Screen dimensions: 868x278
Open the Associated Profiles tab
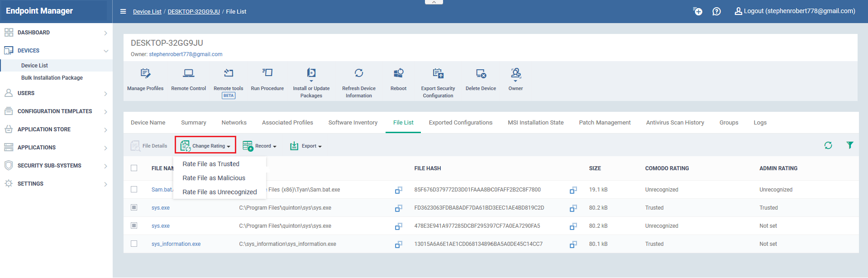287,123
